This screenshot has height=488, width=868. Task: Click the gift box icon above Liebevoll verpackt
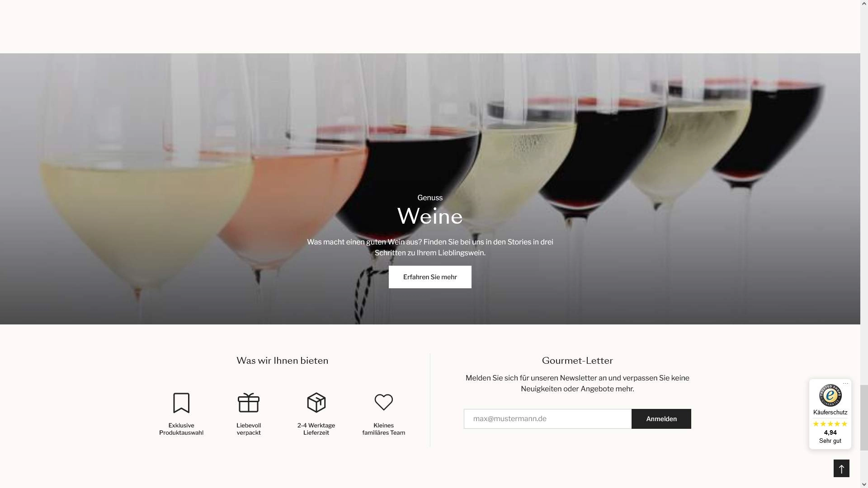tap(249, 403)
